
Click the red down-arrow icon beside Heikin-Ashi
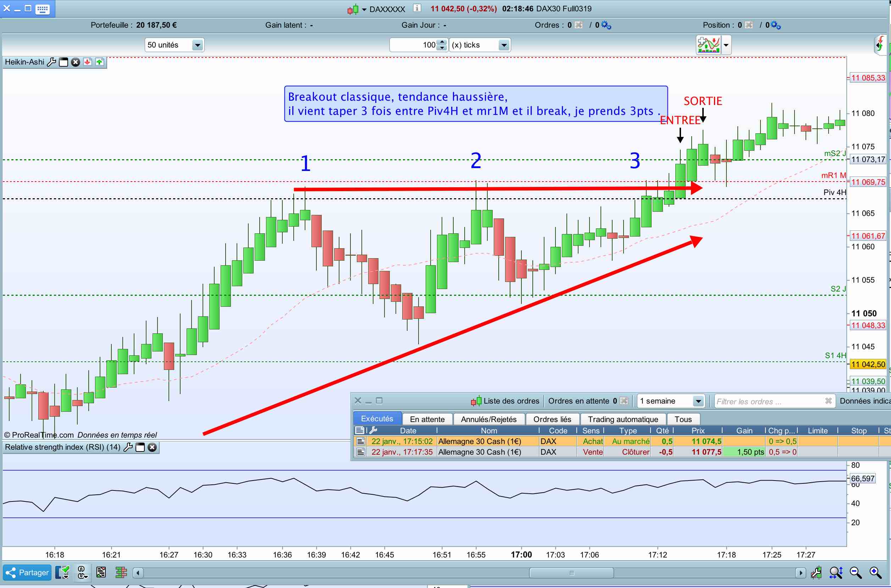(87, 62)
